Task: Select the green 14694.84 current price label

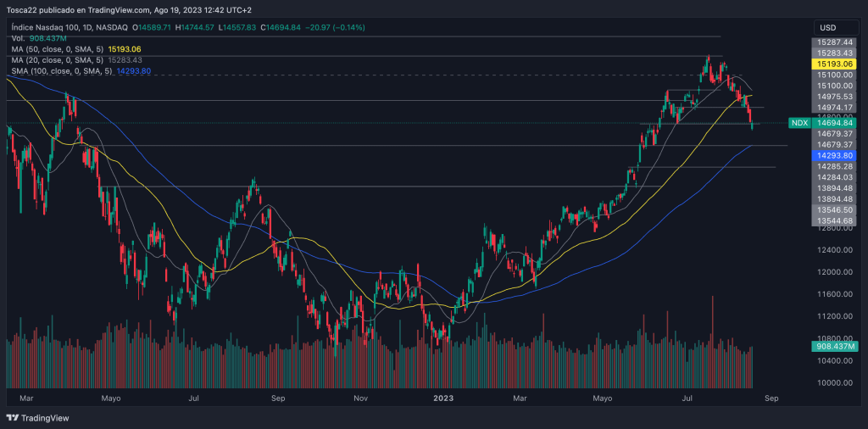Action: (835, 123)
